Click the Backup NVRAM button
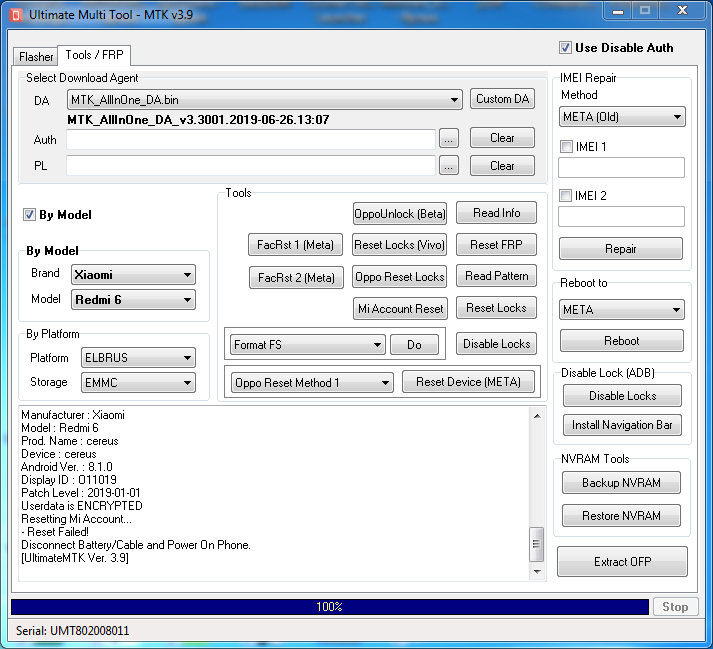713x649 pixels. (621, 483)
